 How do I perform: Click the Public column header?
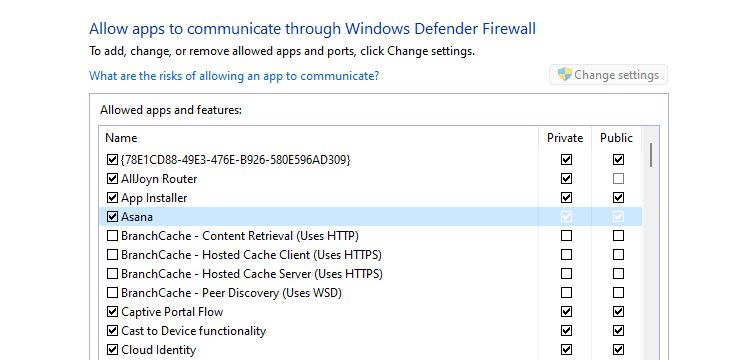(x=616, y=138)
